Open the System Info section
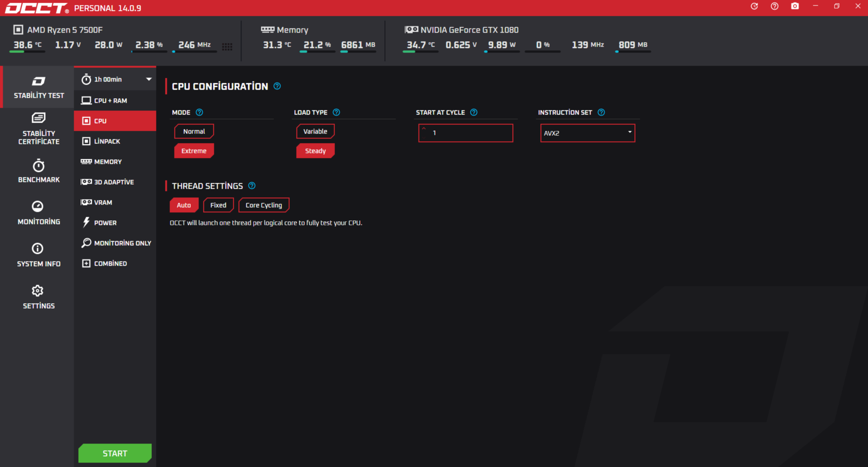This screenshot has height=467, width=868. [38, 255]
